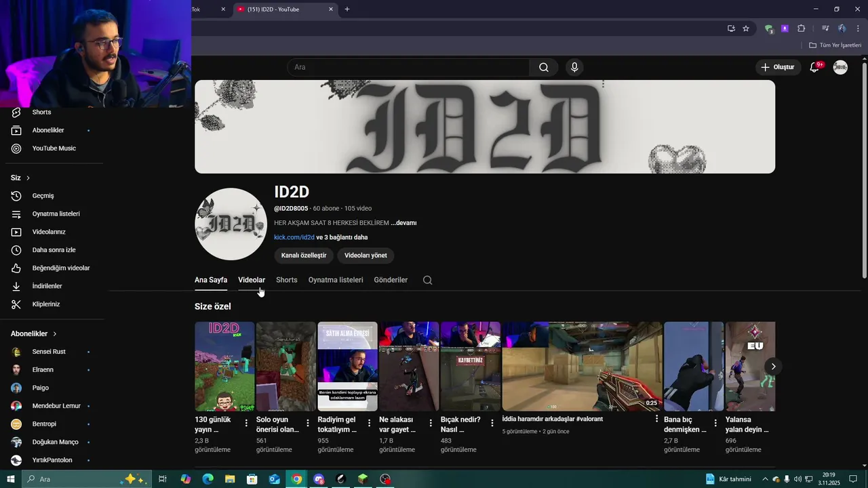Open options menu for 'Solo oyun önerisi' video

308,423
